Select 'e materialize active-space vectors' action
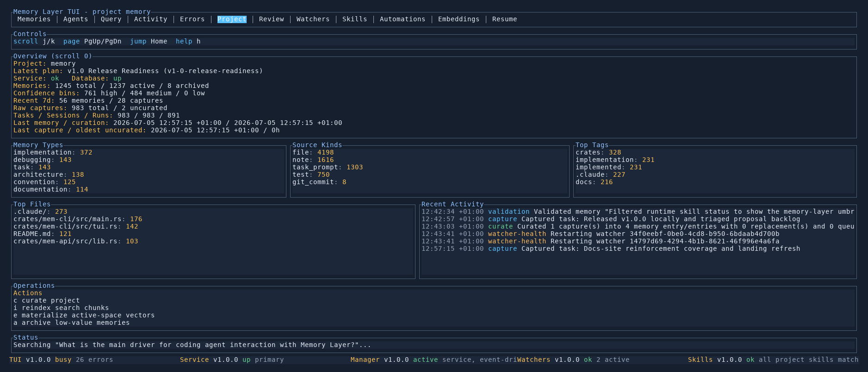The width and height of the screenshot is (868, 372). coord(84,315)
